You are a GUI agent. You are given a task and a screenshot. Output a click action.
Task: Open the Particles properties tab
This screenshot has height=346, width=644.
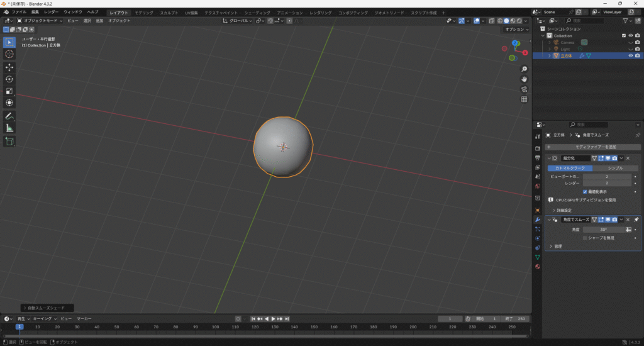pyautogui.click(x=538, y=229)
